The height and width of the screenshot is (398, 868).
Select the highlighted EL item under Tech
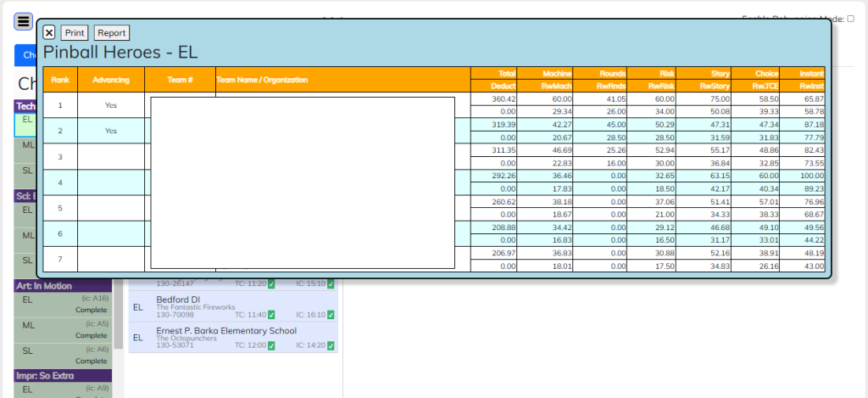coord(25,125)
